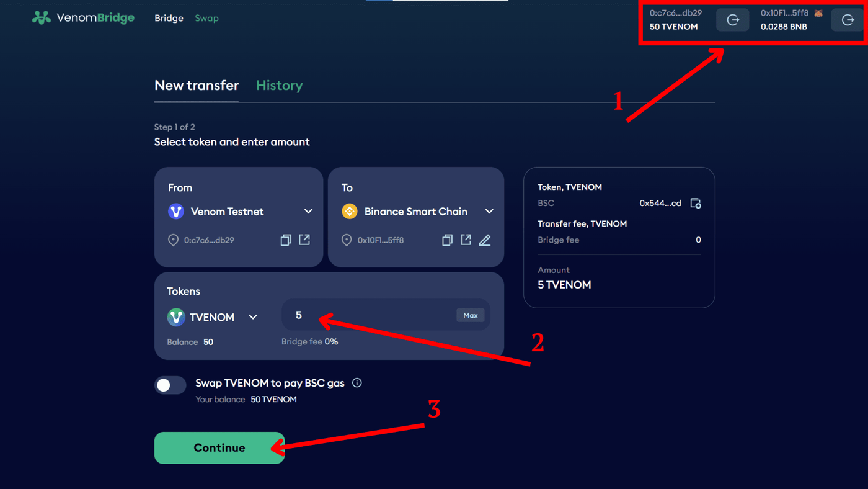This screenshot has width=868, height=489.
Task: Click the MetaMask fox icon
Action: pos(818,12)
